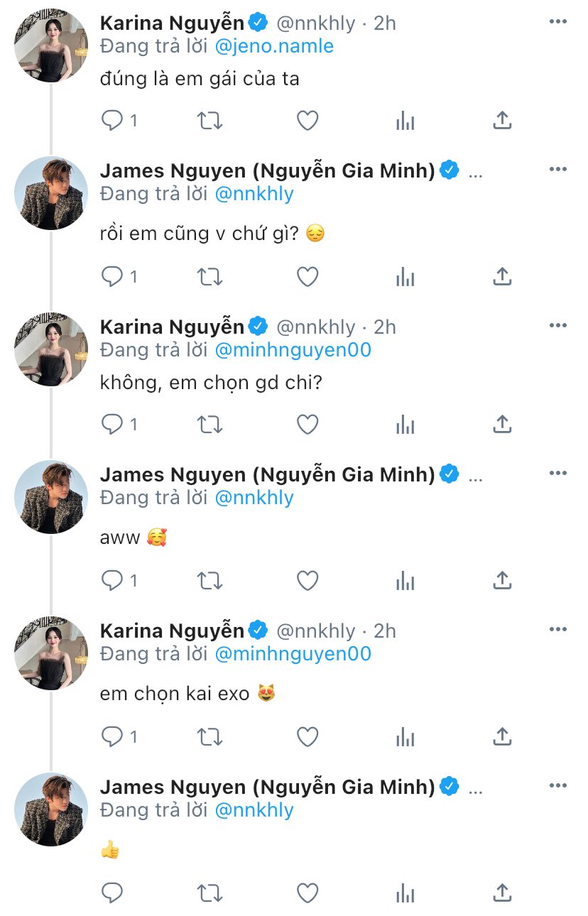This screenshot has height=916, width=588.
Task: Open the @jeno.namle mention link
Action: pos(274,46)
